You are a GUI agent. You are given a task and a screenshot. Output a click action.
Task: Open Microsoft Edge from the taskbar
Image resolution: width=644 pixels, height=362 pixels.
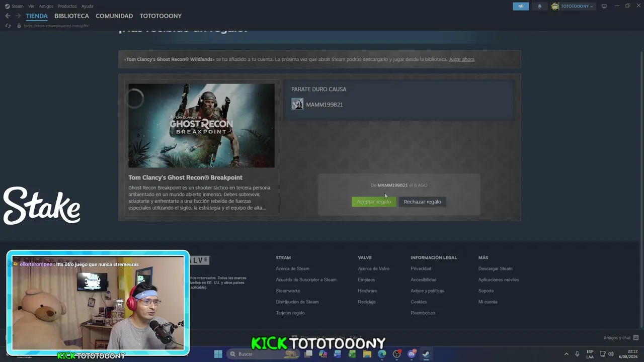(382, 354)
